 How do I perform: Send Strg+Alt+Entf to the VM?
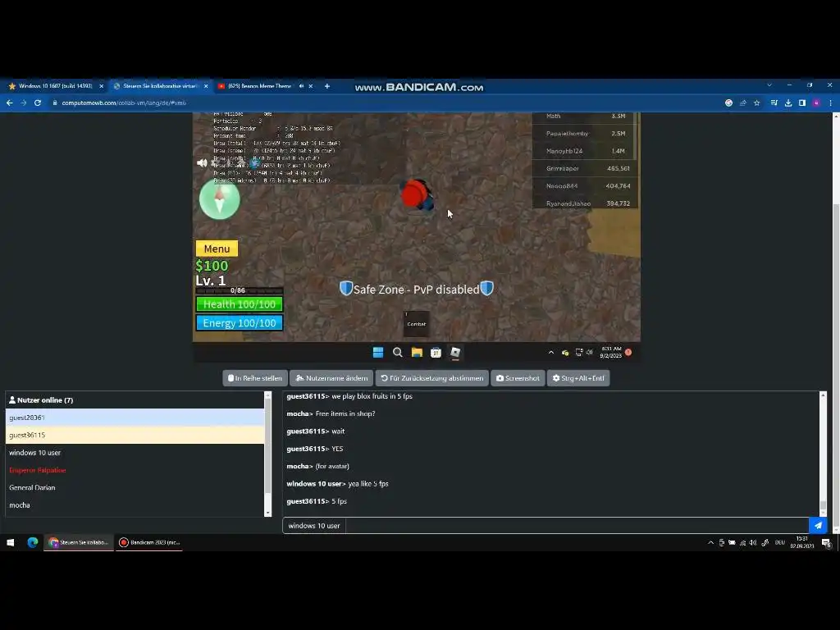[x=578, y=377]
